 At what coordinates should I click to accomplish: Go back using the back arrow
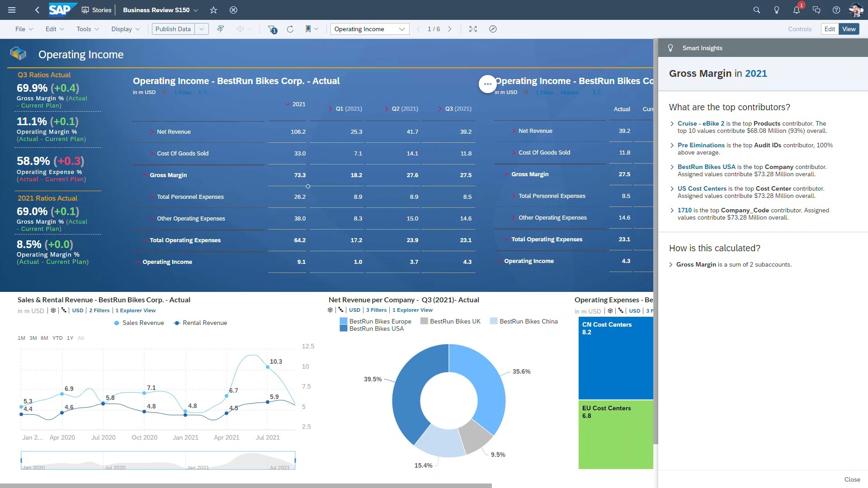[37, 10]
